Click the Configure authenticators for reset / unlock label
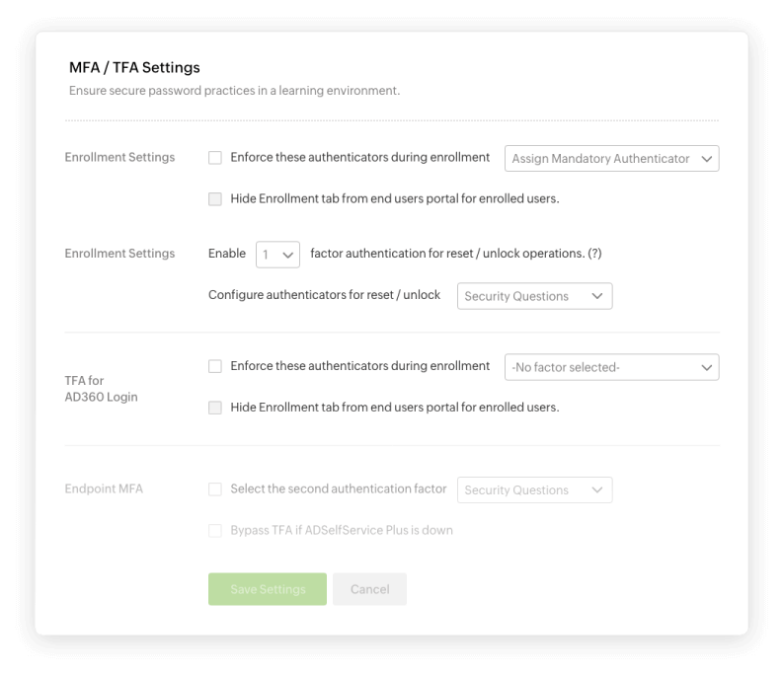Image resolution: width=784 pixels, height=675 pixels. point(325,295)
